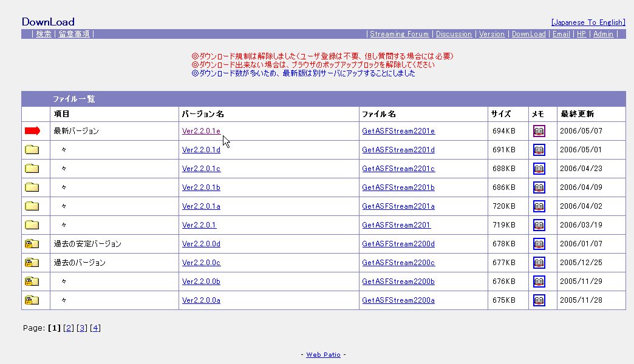Go to page 2 of file list
Screen dimensions: 634x364
point(69,328)
